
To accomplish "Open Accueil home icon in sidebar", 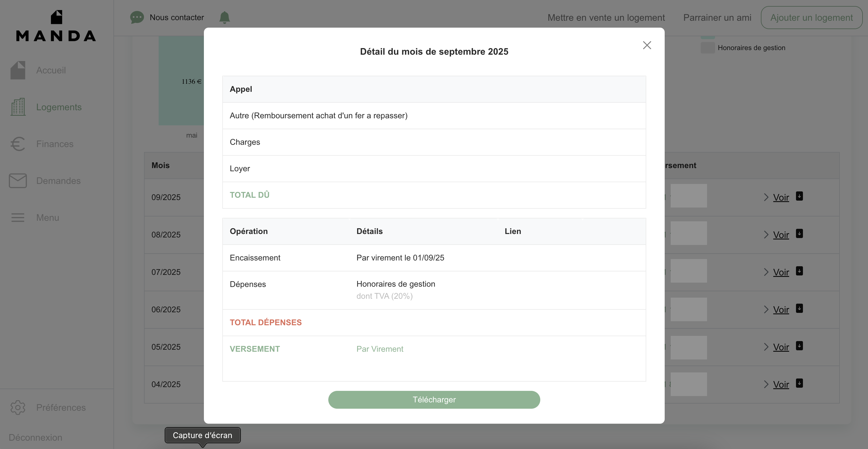I will coord(18,70).
